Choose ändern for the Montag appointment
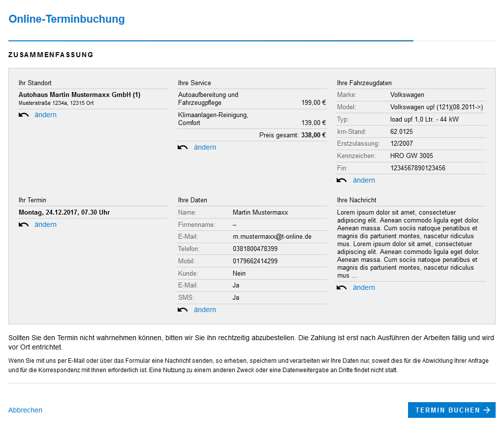 coord(45,224)
